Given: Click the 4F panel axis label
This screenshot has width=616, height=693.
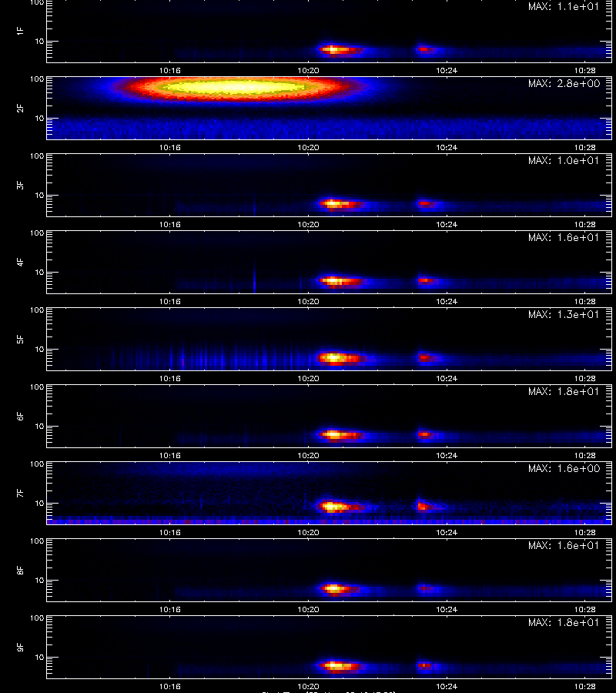Looking at the screenshot, I should tap(20, 262).
